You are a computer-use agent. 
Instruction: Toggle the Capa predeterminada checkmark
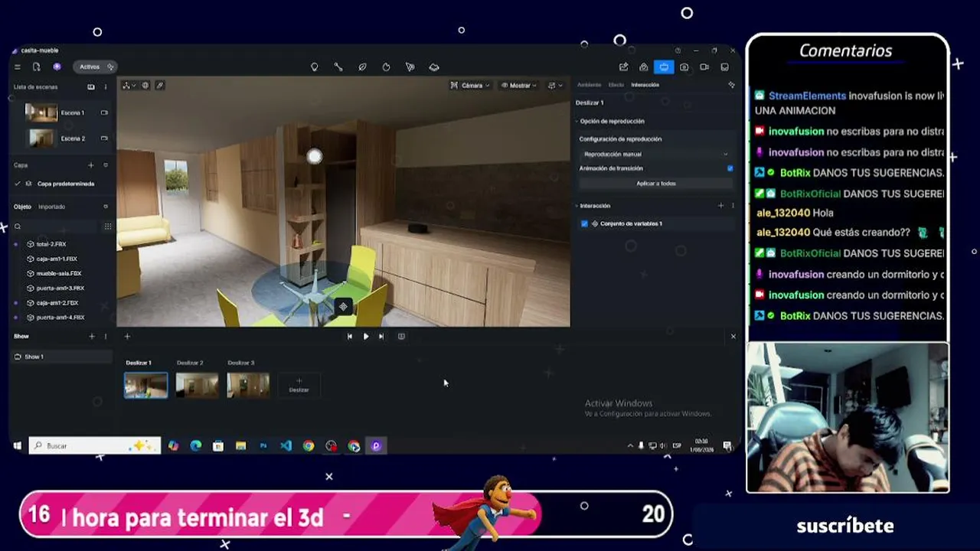pos(18,184)
